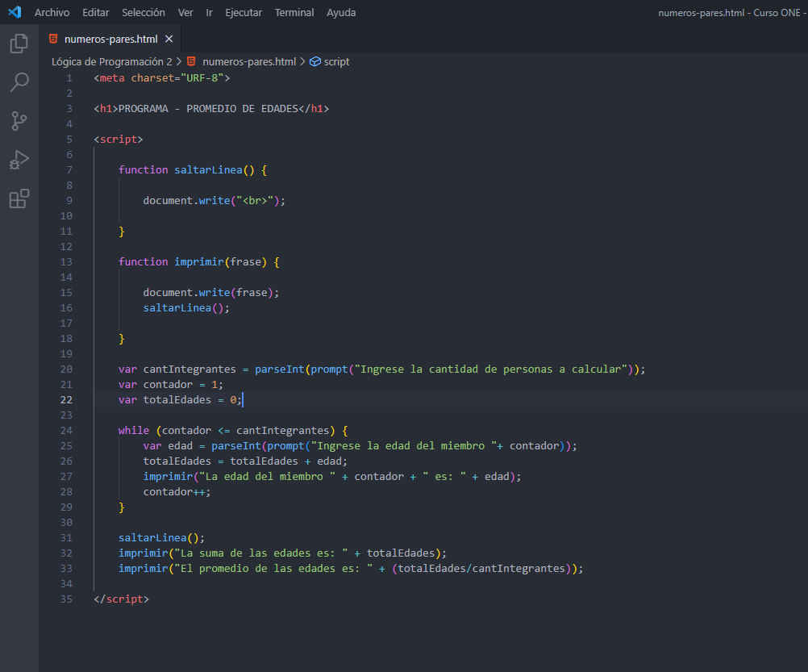Select the numeros-pares.html editor tab
The image size is (808, 672).
click(110, 39)
